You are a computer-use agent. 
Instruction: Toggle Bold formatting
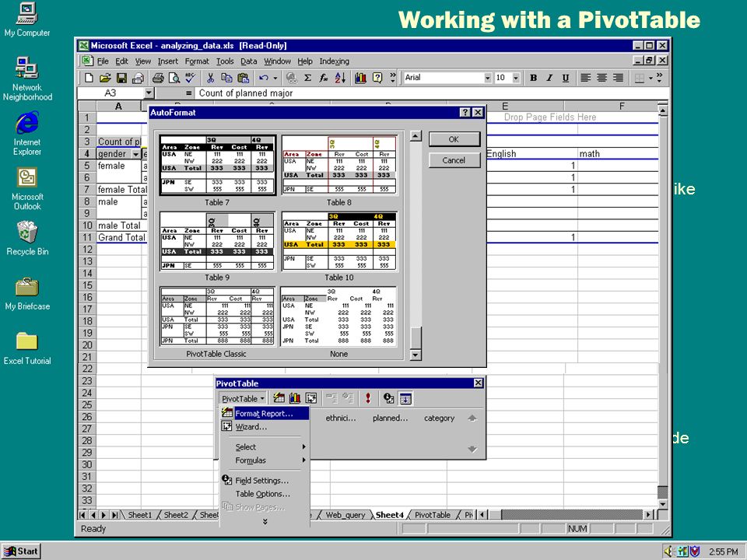(533, 78)
